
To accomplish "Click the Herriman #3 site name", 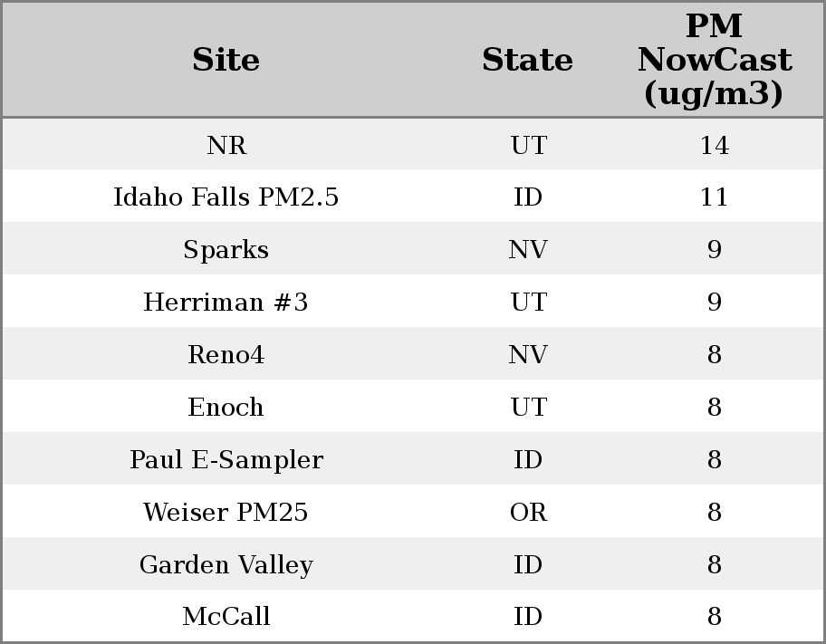I will click(x=226, y=303).
